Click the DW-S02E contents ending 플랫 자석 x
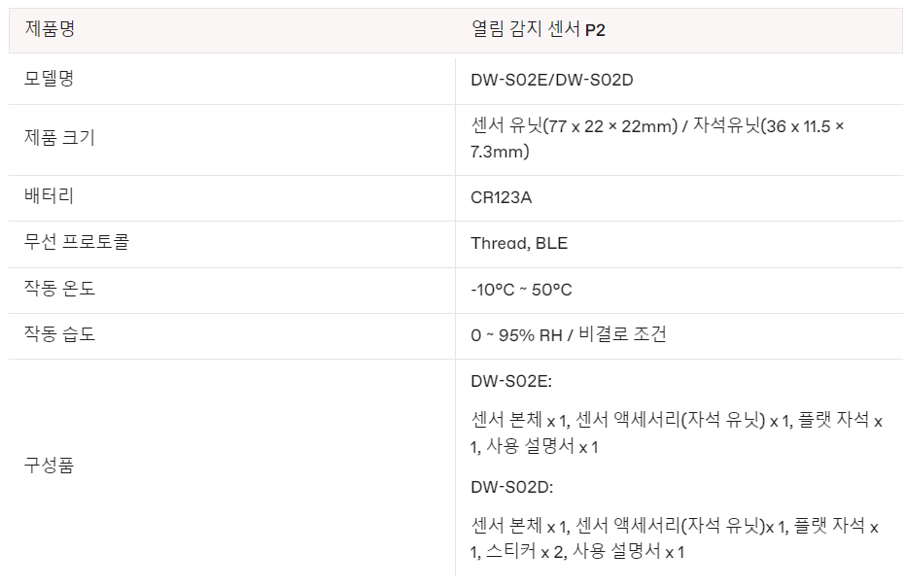The height and width of the screenshot is (588, 906). [x=677, y=421]
